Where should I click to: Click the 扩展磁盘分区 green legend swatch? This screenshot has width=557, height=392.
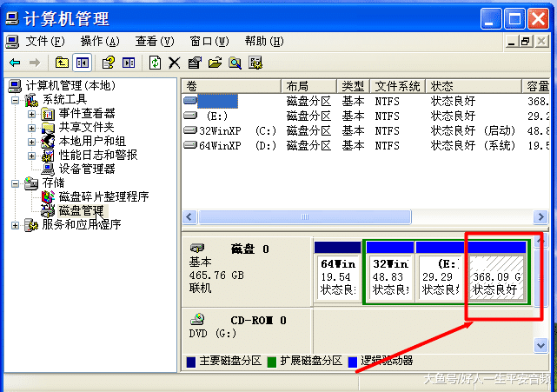point(272,362)
